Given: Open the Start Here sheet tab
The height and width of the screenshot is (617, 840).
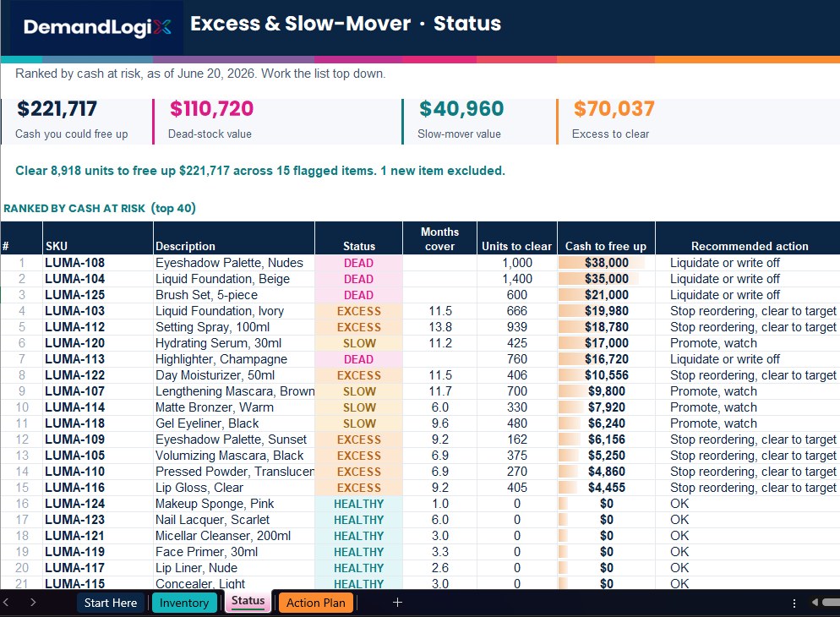Looking at the screenshot, I should (x=111, y=603).
